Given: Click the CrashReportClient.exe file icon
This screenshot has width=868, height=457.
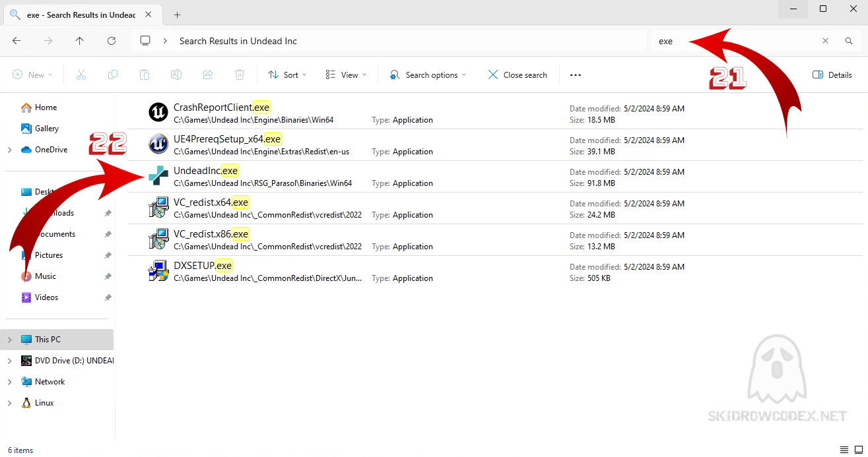Looking at the screenshot, I should pos(158,113).
